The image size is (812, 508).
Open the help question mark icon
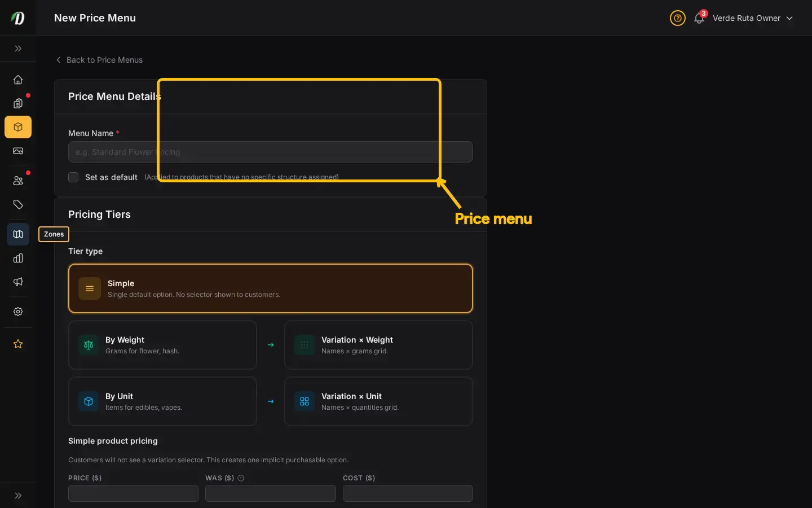point(678,18)
